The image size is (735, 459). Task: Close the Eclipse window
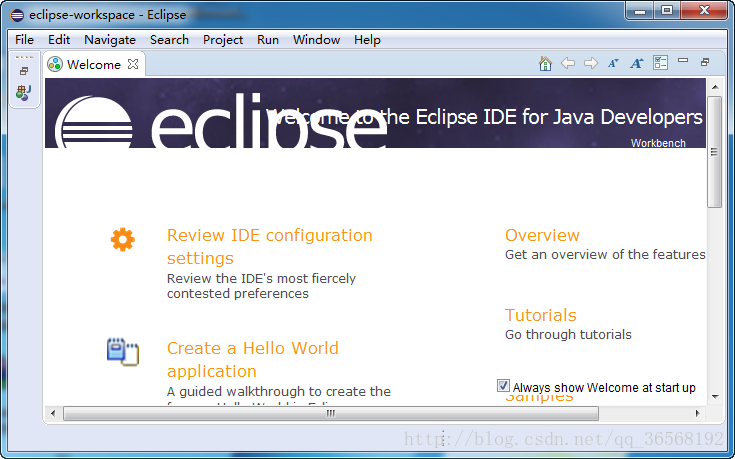coord(704,11)
